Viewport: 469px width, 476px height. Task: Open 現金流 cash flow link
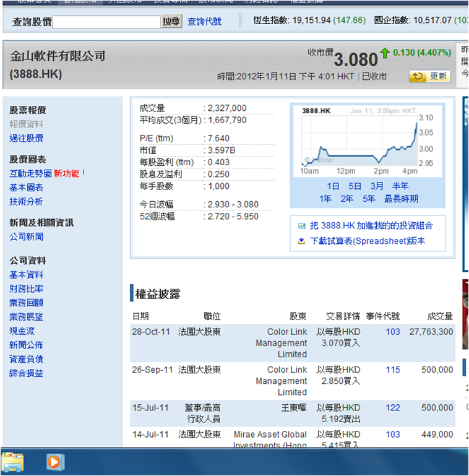tap(22, 331)
